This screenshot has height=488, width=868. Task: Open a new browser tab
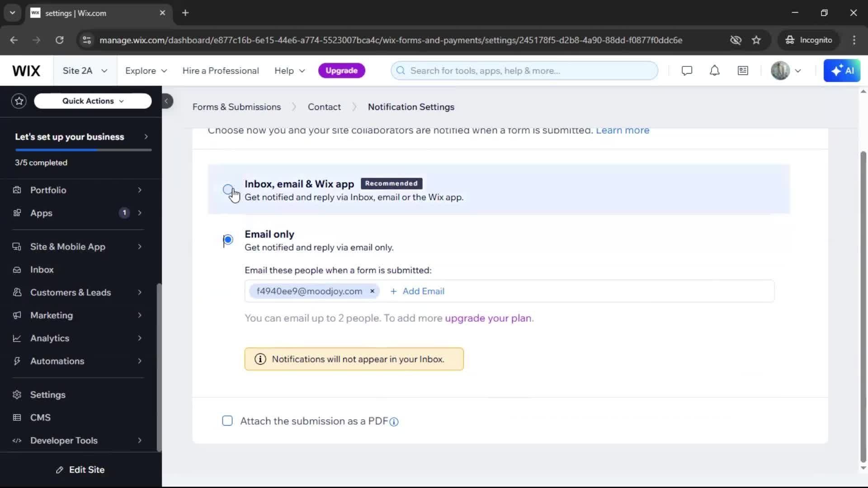(185, 13)
